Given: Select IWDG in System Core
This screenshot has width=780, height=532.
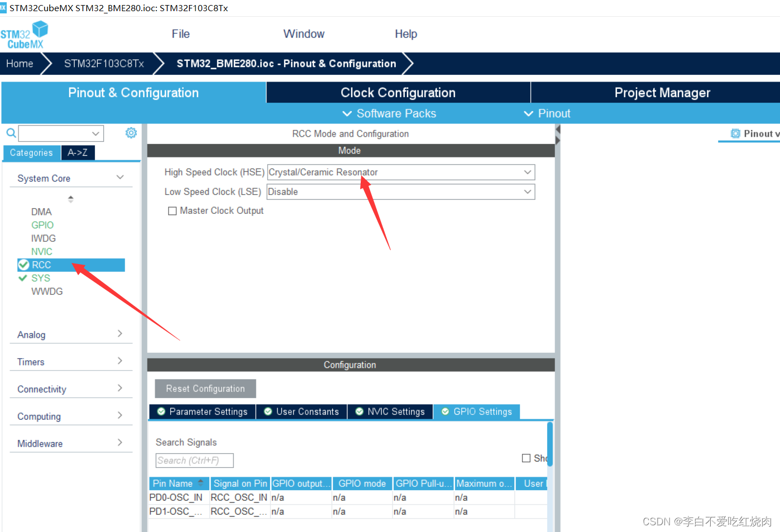Looking at the screenshot, I should coord(44,238).
